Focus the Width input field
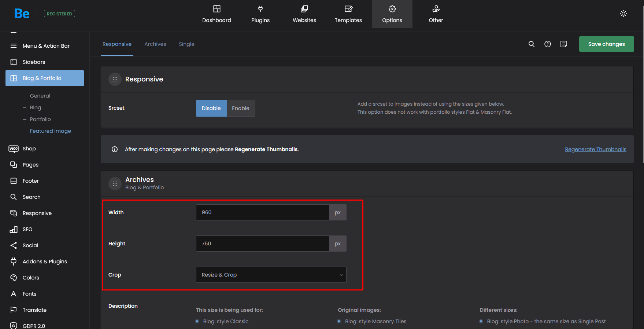The width and height of the screenshot is (644, 329). point(263,212)
